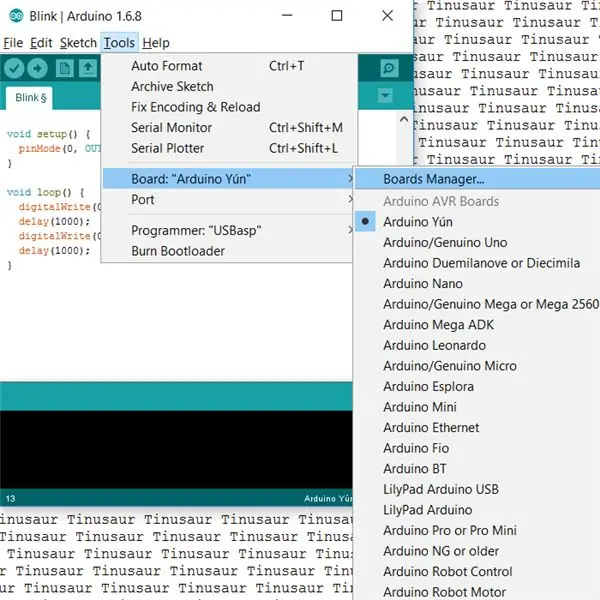Choose Arduino Mini from board list
The width and height of the screenshot is (600, 600).
[478, 407]
